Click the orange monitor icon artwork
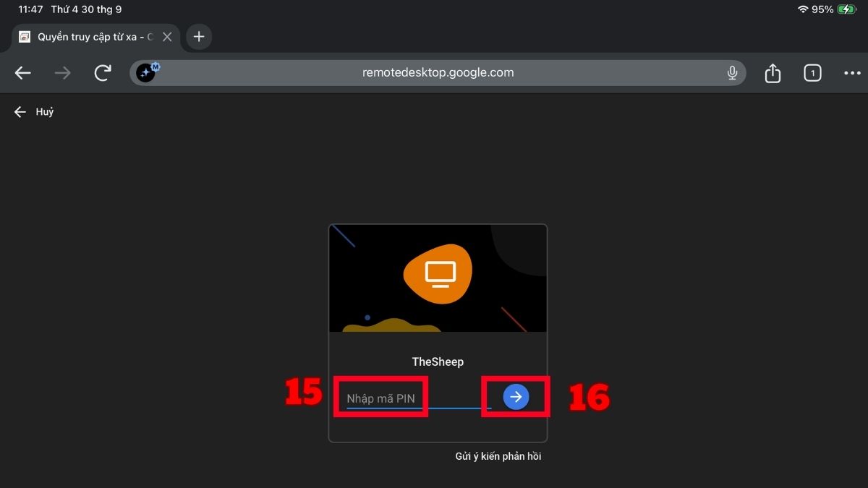Screen dimensions: 868x488 [x=438, y=273]
